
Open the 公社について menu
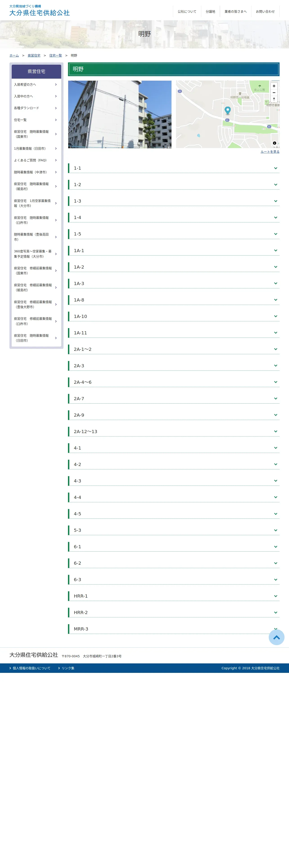pos(187,11)
